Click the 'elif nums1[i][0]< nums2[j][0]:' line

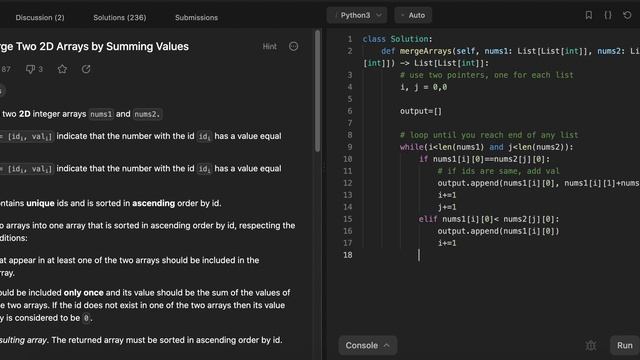coord(489,219)
